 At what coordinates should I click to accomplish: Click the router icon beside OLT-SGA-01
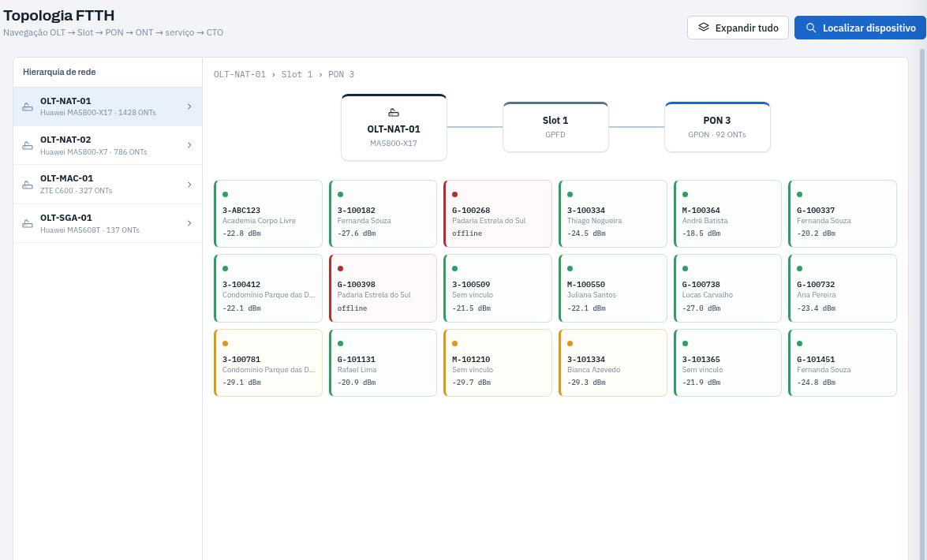click(27, 223)
